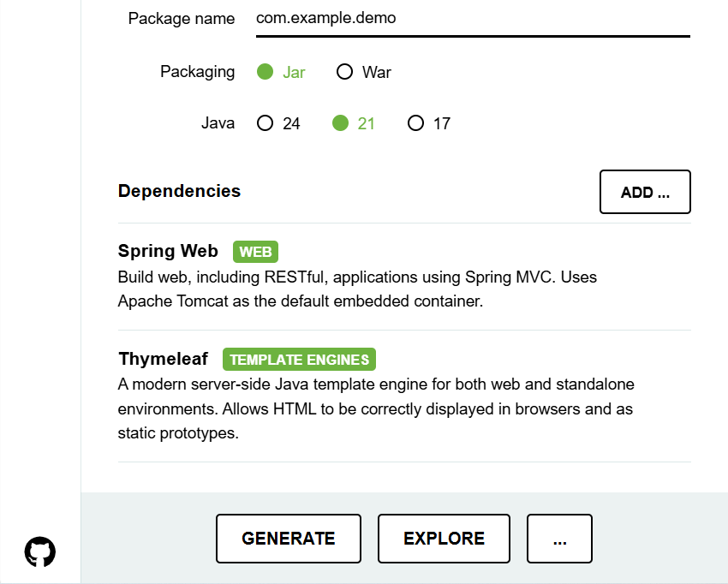Click the Package name text field
The width and height of the screenshot is (728, 584).
coord(472,18)
